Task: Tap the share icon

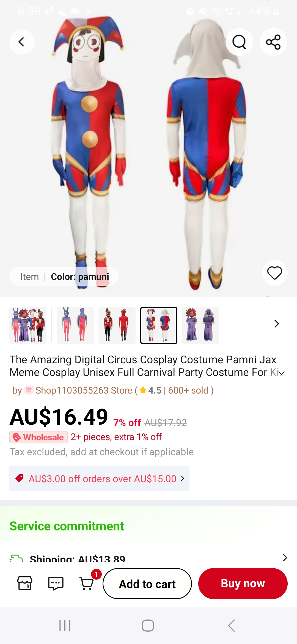Action: 273,42
